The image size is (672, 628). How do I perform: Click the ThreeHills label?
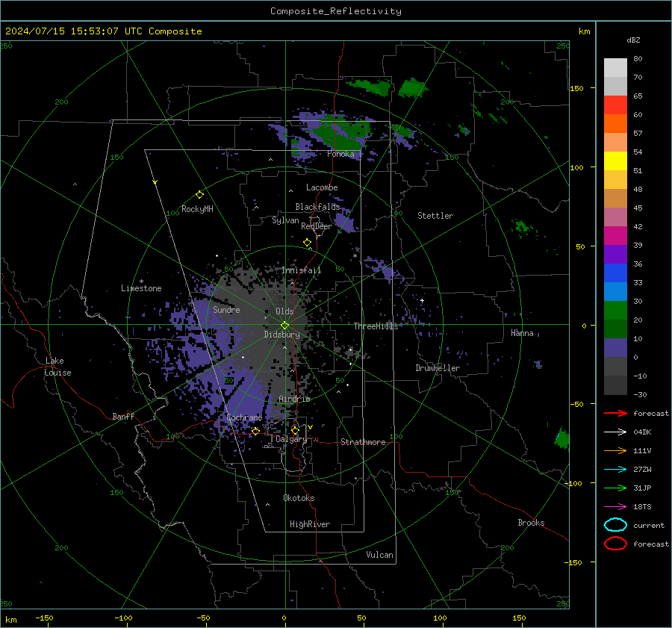point(376,326)
